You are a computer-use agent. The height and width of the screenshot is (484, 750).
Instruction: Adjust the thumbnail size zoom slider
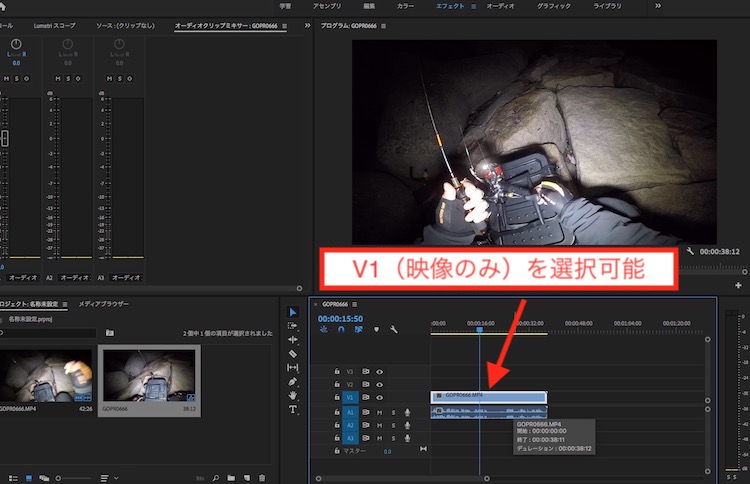73,478
